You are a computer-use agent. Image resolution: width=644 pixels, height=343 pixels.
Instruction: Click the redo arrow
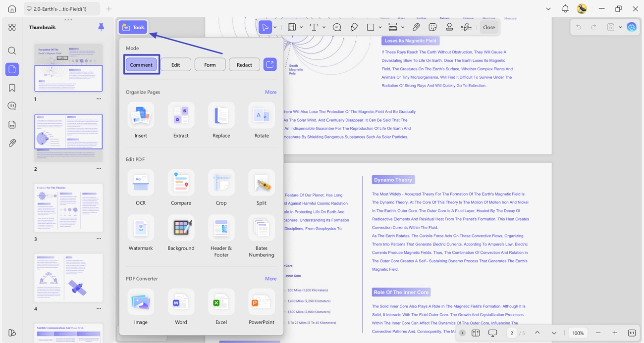coord(593,27)
